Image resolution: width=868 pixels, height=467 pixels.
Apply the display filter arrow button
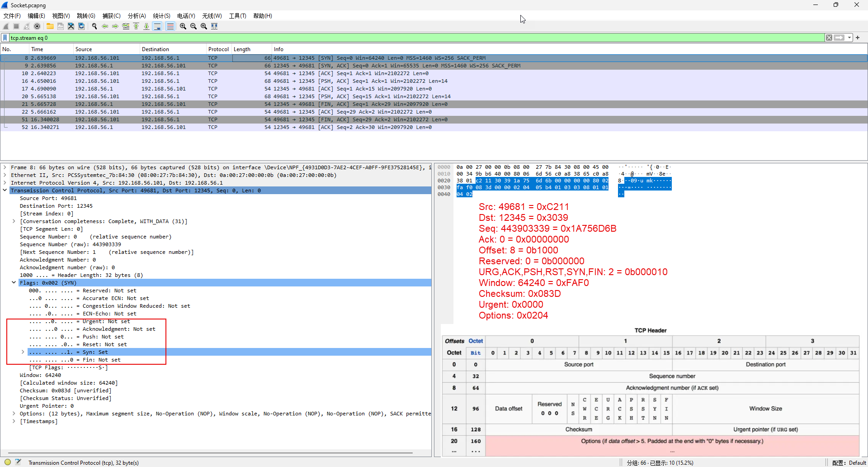(x=839, y=38)
